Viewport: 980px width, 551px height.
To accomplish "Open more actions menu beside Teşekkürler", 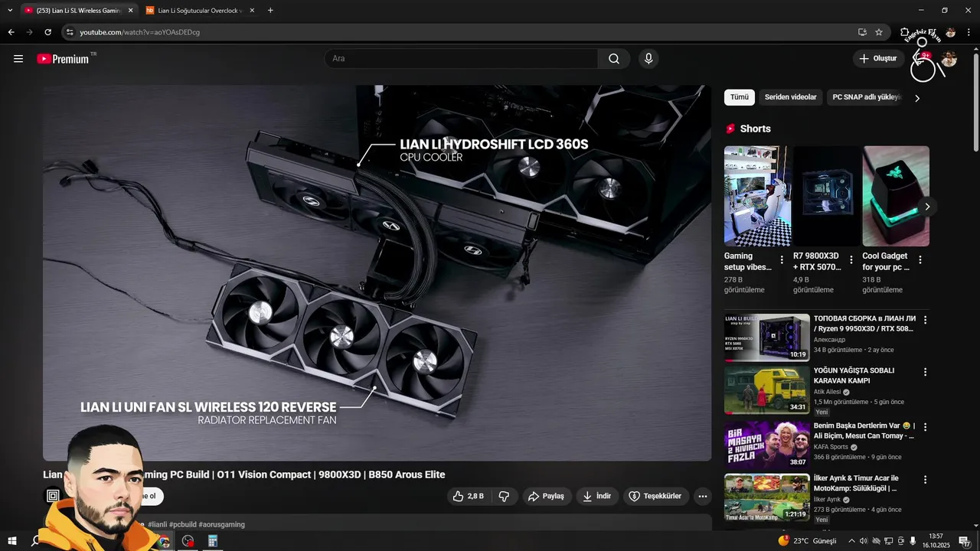I will [x=702, y=496].
